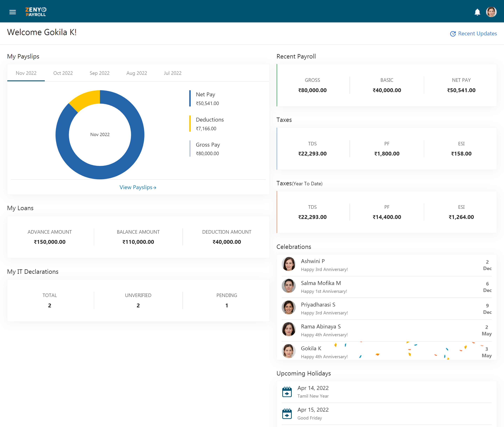Click the Year To Date PF ₹14,400.00 value

[x=387, y=217]
